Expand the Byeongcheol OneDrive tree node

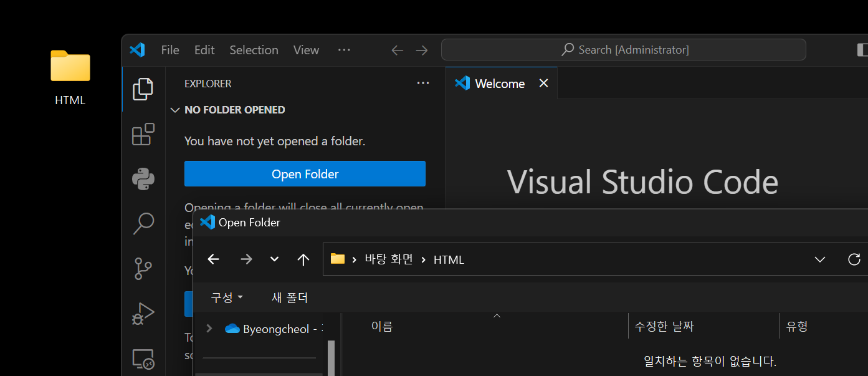[x=209, y=329]
